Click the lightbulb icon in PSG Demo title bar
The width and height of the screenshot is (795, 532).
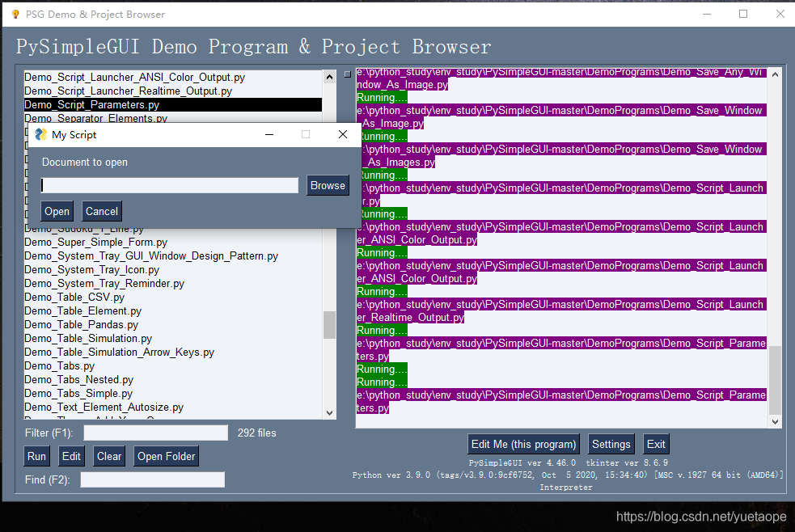15,15
